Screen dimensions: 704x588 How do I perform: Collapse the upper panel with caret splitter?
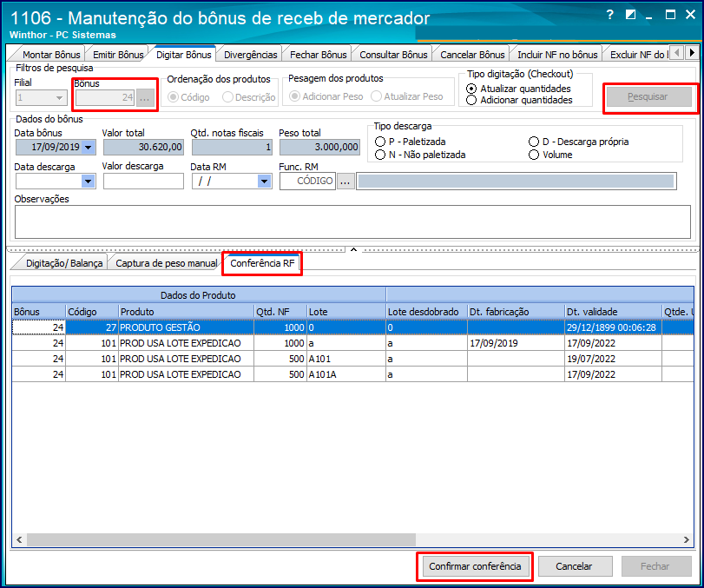tap(353, 249)
